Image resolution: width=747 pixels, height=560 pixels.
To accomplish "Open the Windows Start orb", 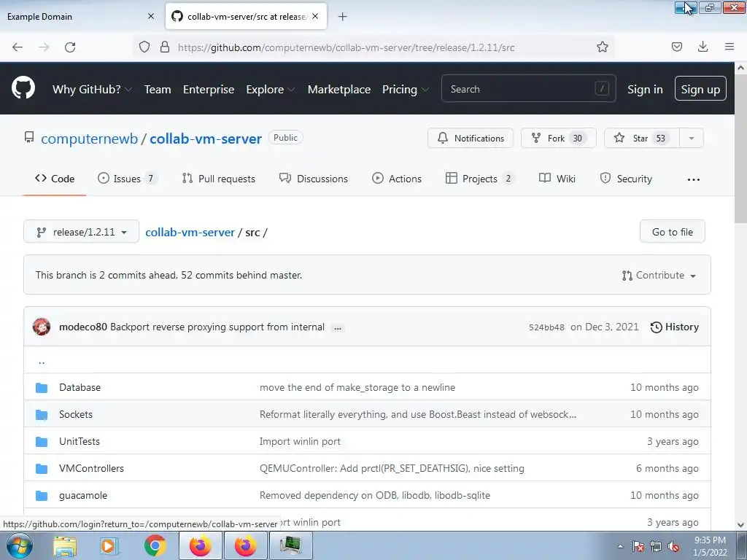I will (x=19, y=545).
